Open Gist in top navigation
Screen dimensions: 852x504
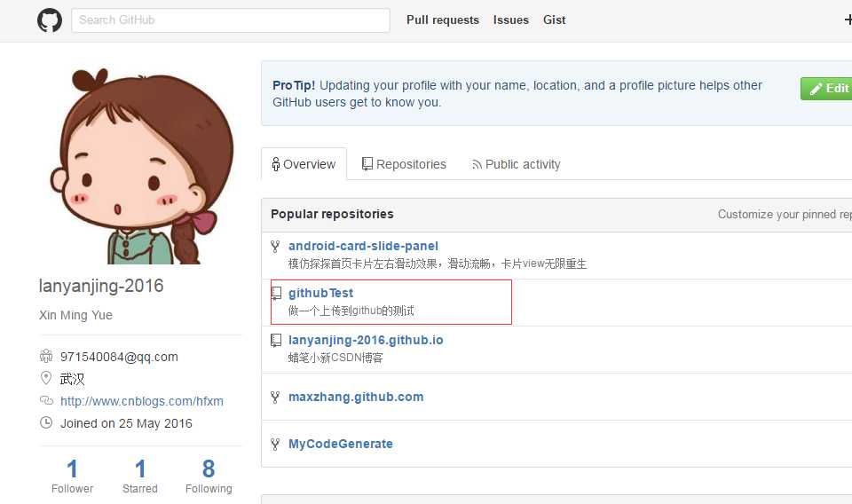554,20
